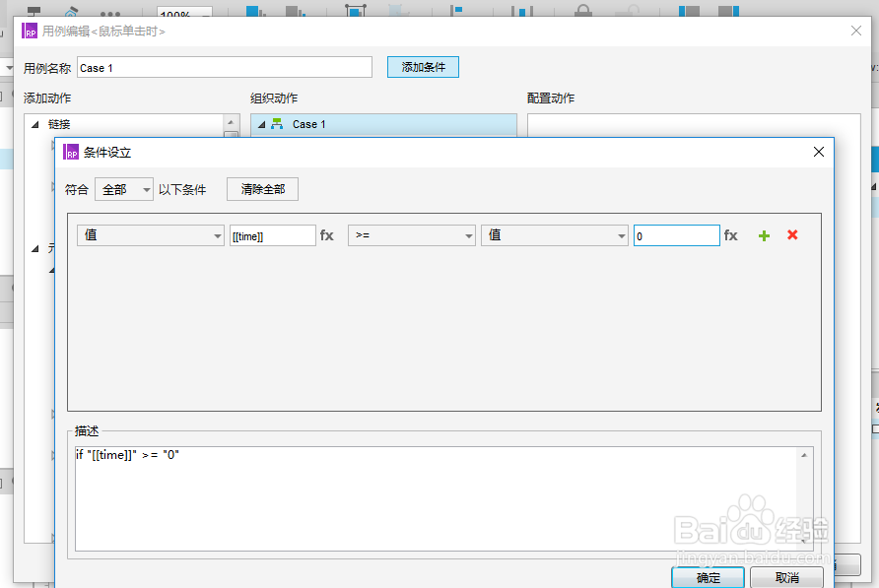
Task: Click inside the Case 1 name input field
Action: pos(225,66)
